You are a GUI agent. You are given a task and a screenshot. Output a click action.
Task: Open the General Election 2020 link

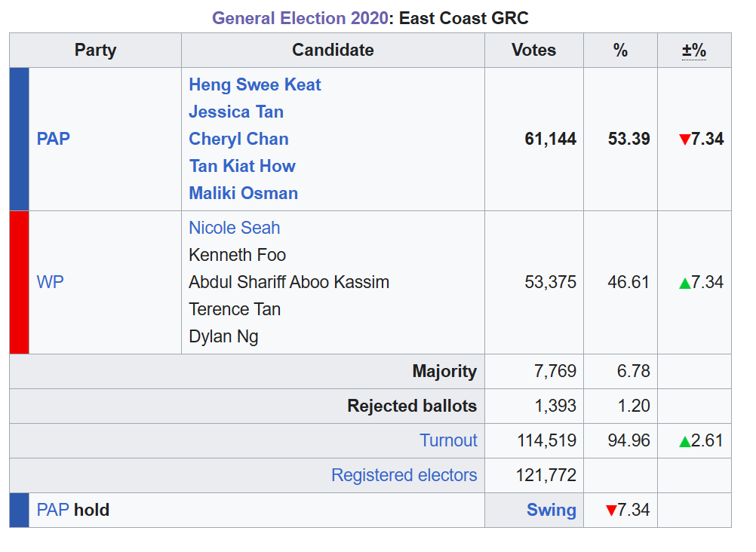pos(300,17)
